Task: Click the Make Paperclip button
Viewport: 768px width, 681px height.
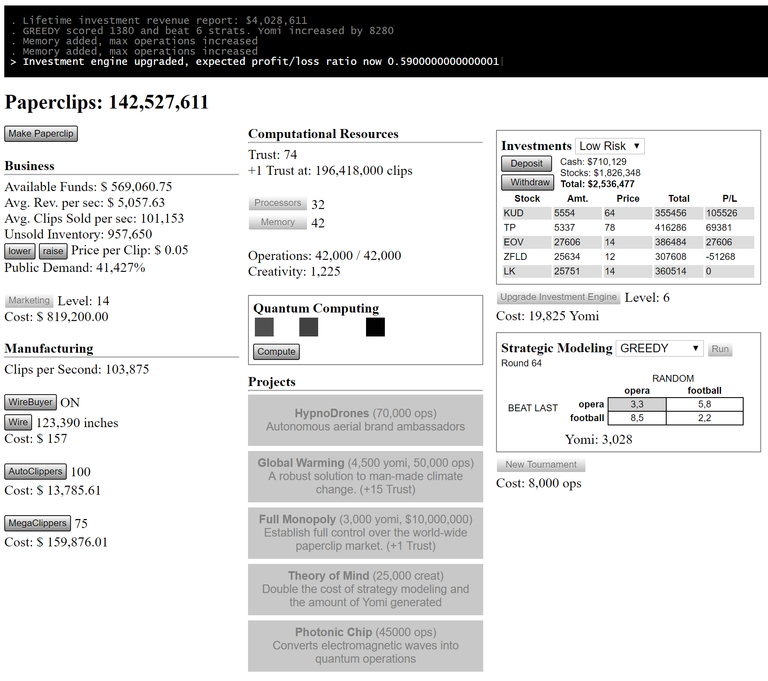Action: 41,134
